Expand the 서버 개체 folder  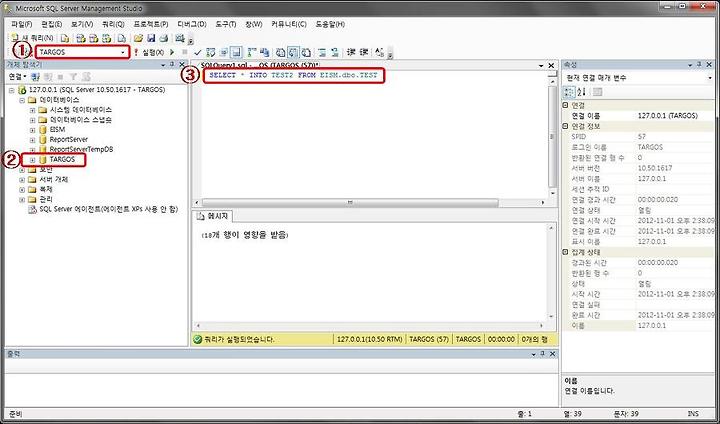22,180
